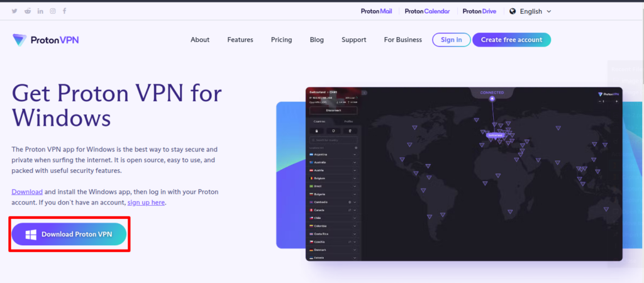Viewport: 644px width, 283px height.
Task: Open the For Business page
Action: click(403, 40)
